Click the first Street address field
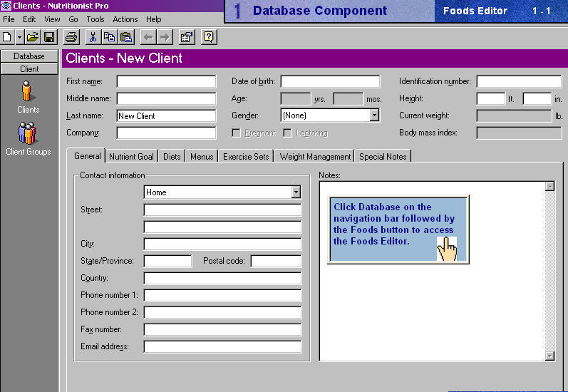568x392 pixels. [222, 210]
